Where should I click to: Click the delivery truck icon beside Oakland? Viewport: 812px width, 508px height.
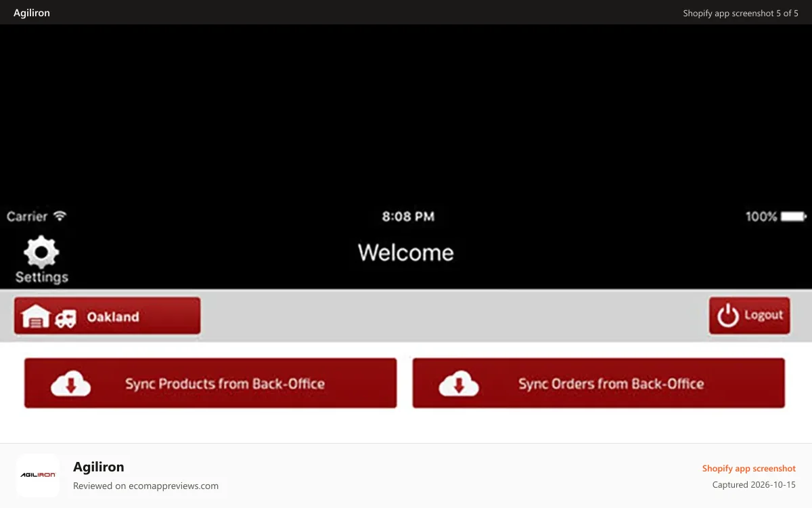coord(66,318)
